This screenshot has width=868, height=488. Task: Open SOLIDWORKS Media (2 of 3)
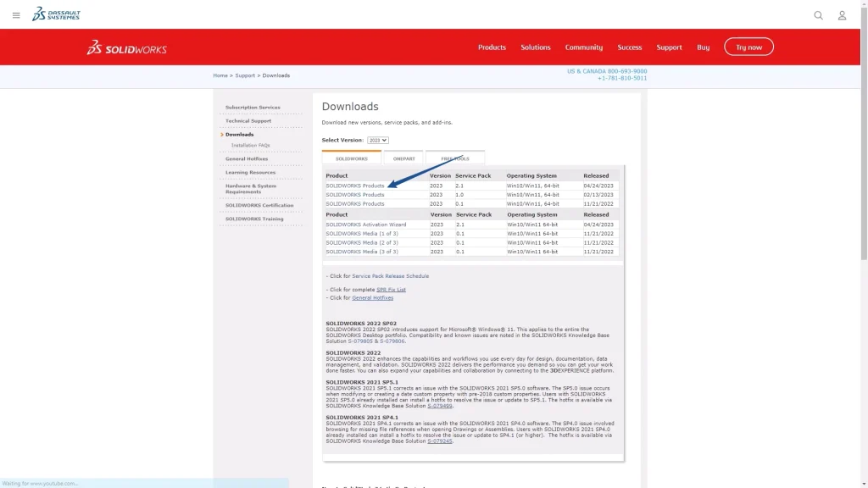click(x=361, y=242)
